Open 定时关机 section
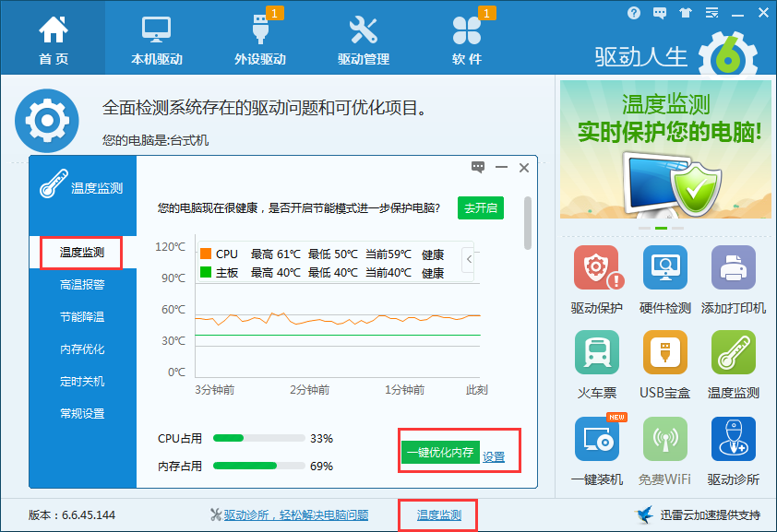The image size is (777, 532). pos(82,381)
